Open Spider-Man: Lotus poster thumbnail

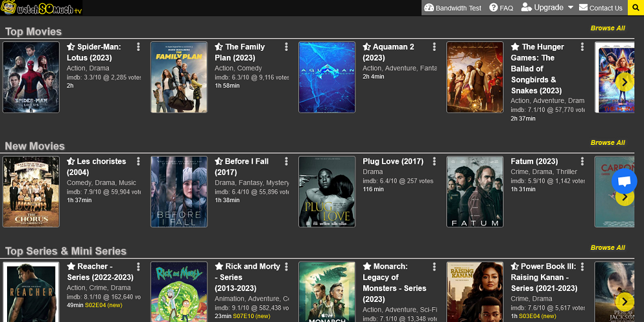pos(31,77)
